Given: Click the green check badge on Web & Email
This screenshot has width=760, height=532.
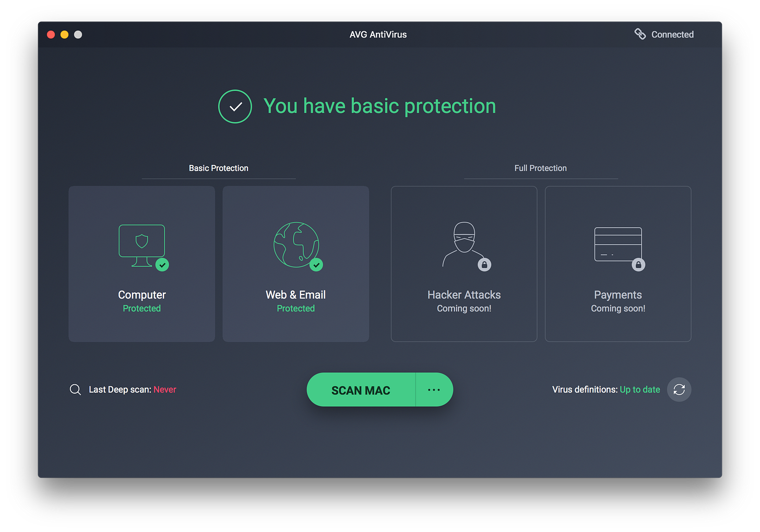Looking at the screenshot, I should [316, 265].
